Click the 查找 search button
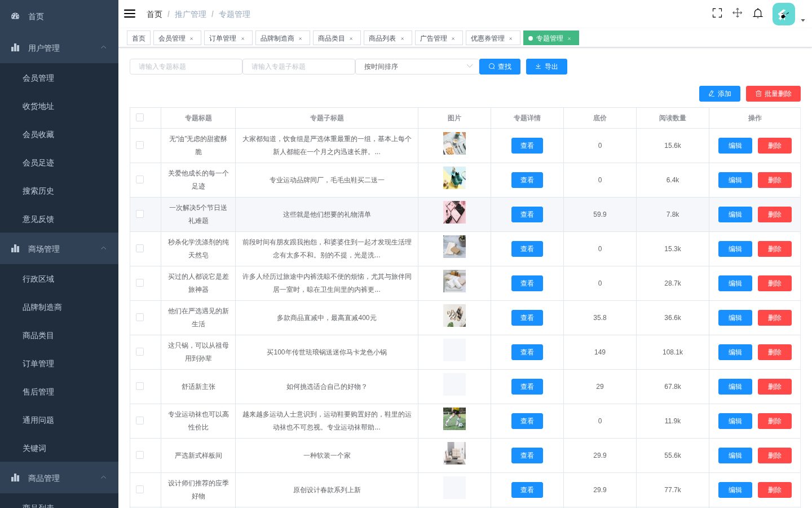Viewport: 812px width, 508px height. [500, 67]
